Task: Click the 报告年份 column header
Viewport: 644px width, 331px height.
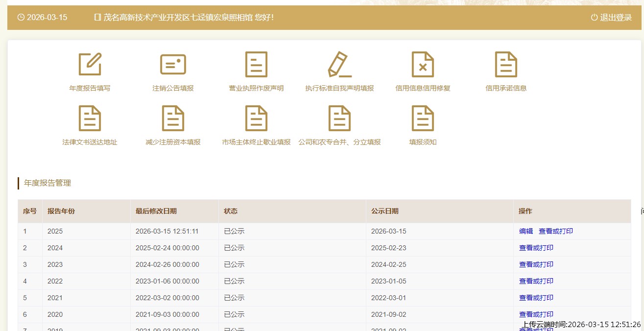Action: [x=61, y=211]
